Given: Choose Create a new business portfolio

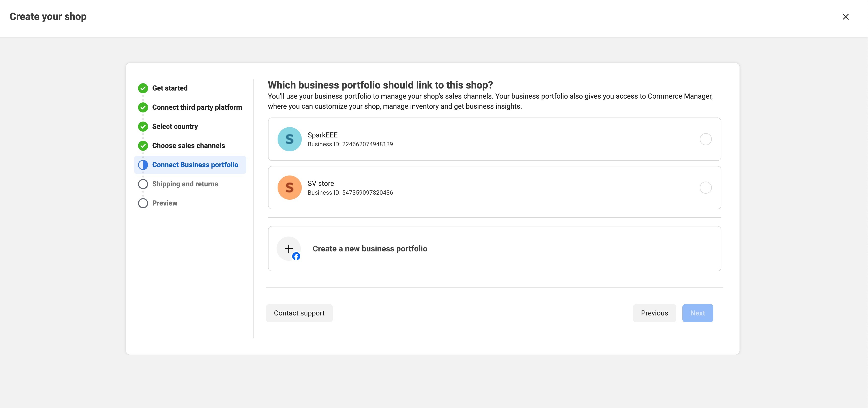Looking at the screenshot, I should 370,249.
